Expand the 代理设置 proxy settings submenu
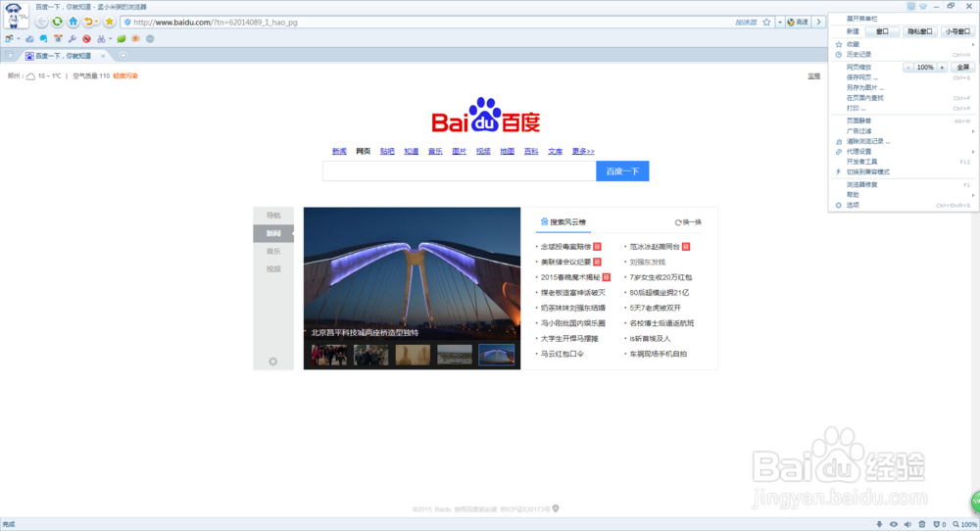The height and width of the screenshot is (531, 980). point(904,151)
